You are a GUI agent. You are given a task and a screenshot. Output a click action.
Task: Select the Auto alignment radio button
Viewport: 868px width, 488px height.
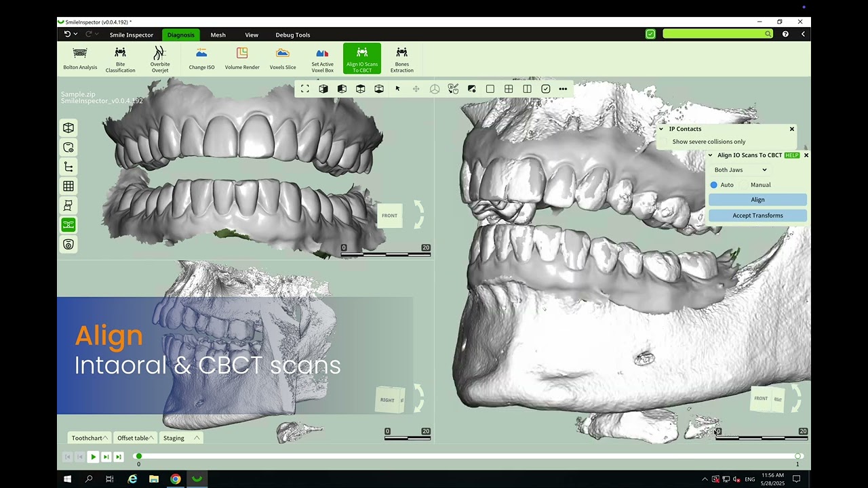tap(714, 184)
